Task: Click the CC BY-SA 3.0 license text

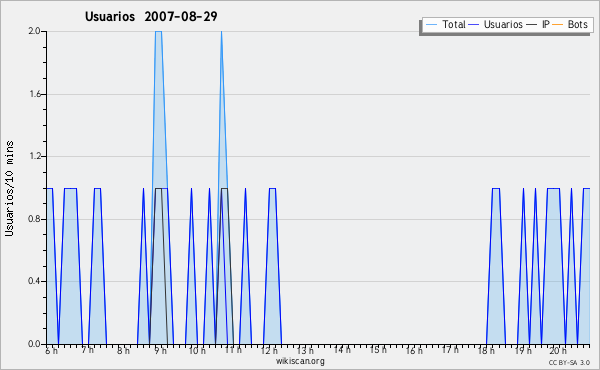Action: click(x=569, y=362)
